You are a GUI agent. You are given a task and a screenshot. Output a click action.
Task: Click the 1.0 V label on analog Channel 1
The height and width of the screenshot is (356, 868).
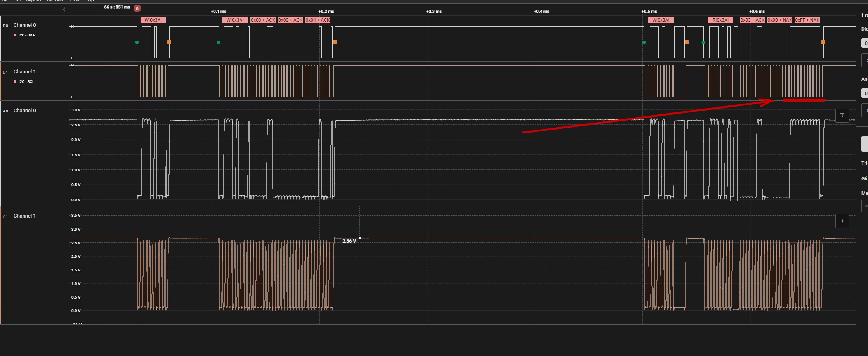[76, 284]
